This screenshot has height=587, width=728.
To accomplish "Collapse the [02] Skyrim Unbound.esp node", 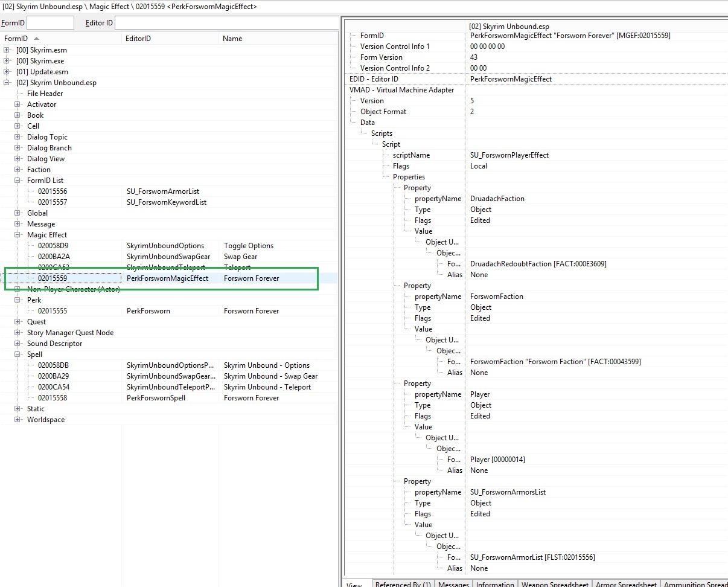I will pos(7,83).
